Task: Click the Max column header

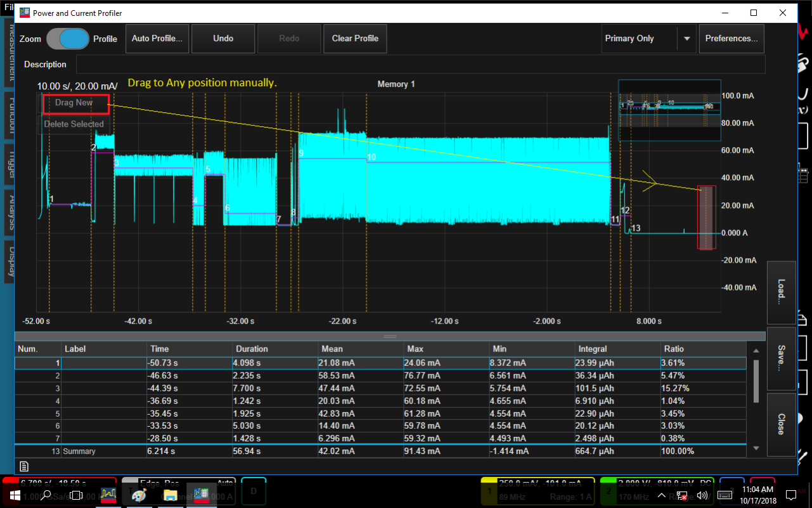Action: click(x=446, y=349)
